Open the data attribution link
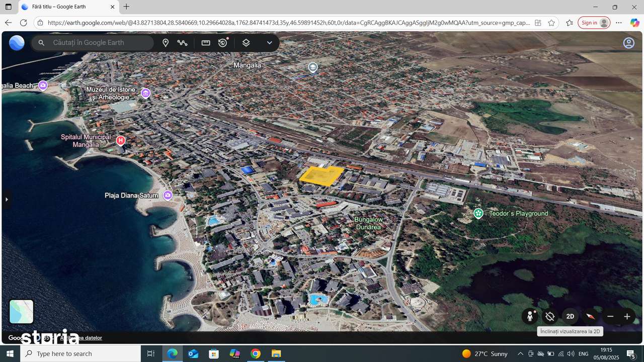Image resolution: width=644 pixels, height=362 pixels. [x=82, y=338]
